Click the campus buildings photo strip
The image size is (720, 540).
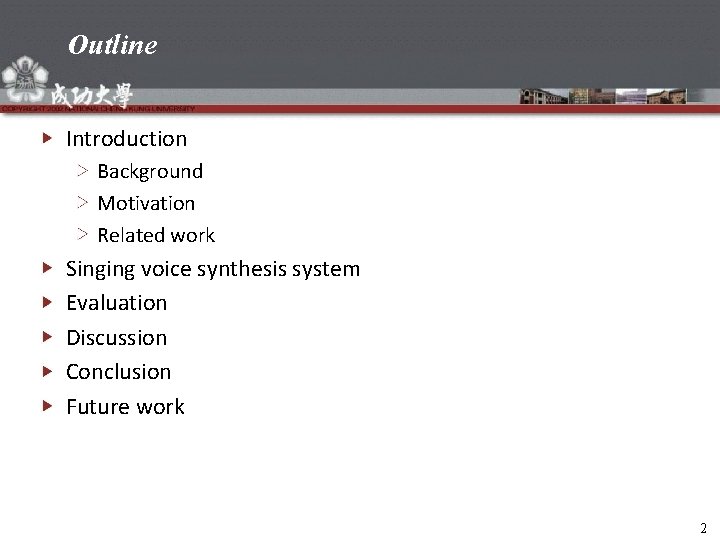603,96
